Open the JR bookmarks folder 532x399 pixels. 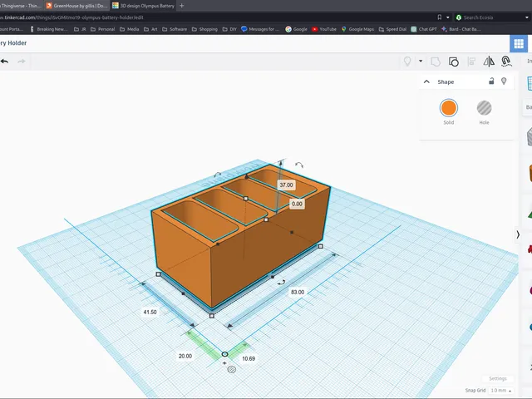(80, 29)
